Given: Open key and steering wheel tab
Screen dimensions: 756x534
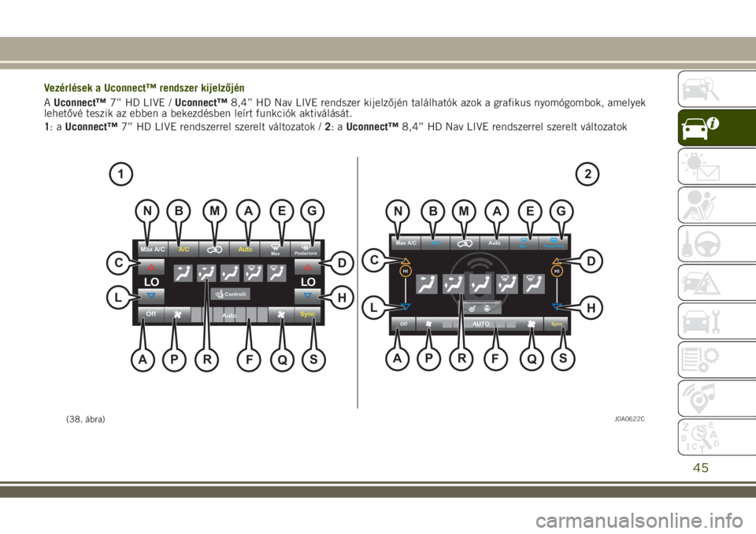Looking at the screenshot, I should coord(717,243).
